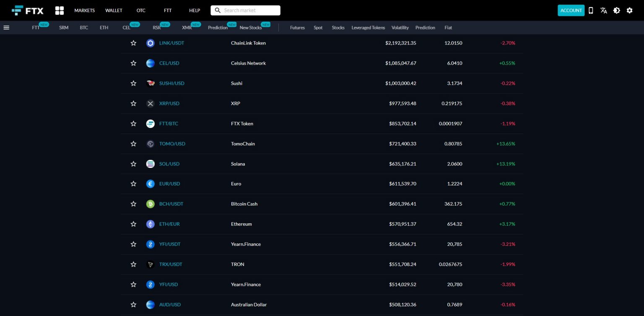The image size is (644, 316).
Task: Toggle the dark/light theme icon
Action: click(x=617, y=10)
